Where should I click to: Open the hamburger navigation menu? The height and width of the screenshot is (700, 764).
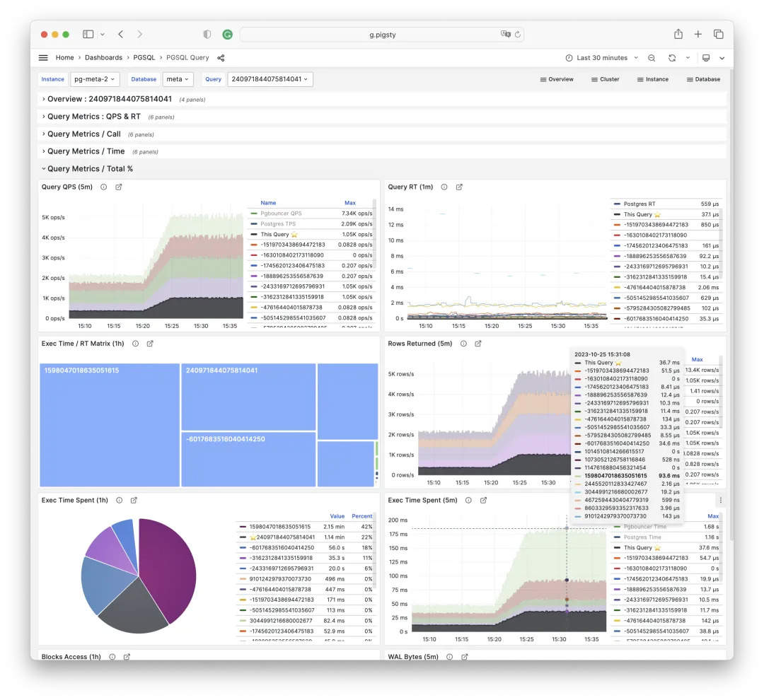(x=42, y=57)
